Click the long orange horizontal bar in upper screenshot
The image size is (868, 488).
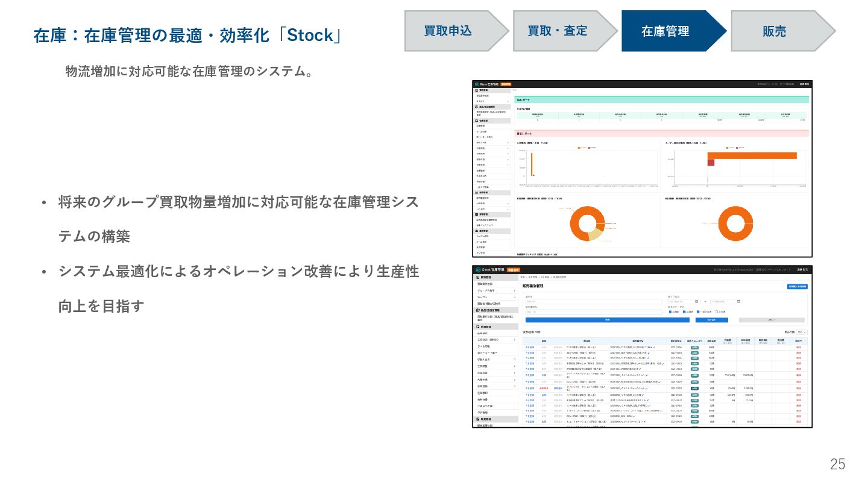click(752, 155)
